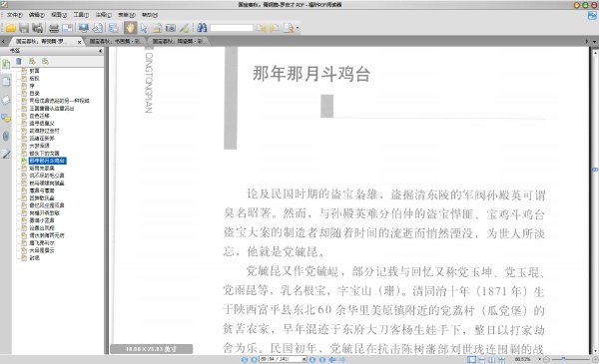Select single page layout view icon
Screen dimensions: 599x364
[472, 359]
